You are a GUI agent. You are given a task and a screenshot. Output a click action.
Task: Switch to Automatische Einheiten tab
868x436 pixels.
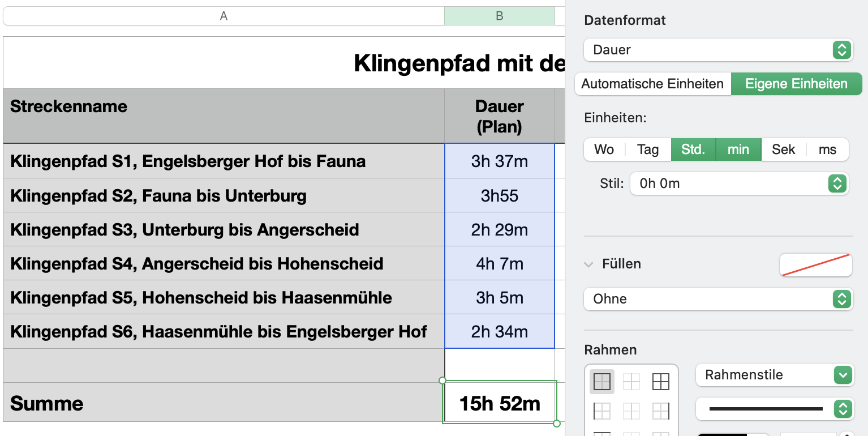[x=652, y=84]
